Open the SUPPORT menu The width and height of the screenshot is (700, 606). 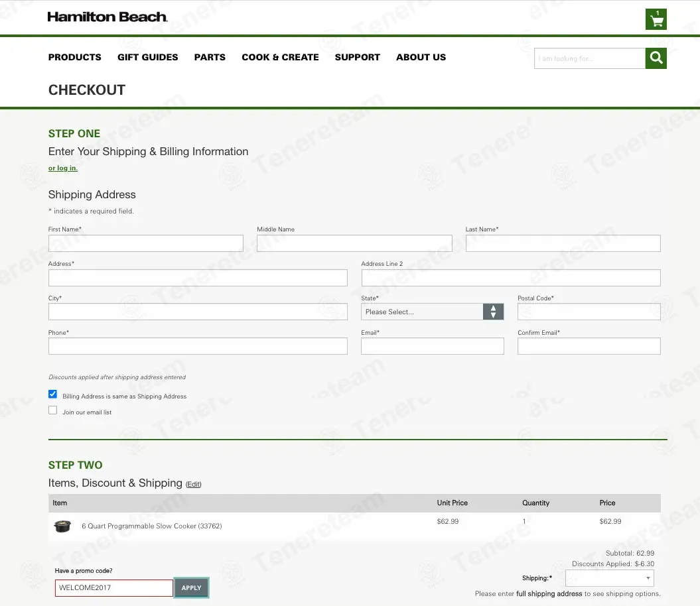tap(358, 57)
